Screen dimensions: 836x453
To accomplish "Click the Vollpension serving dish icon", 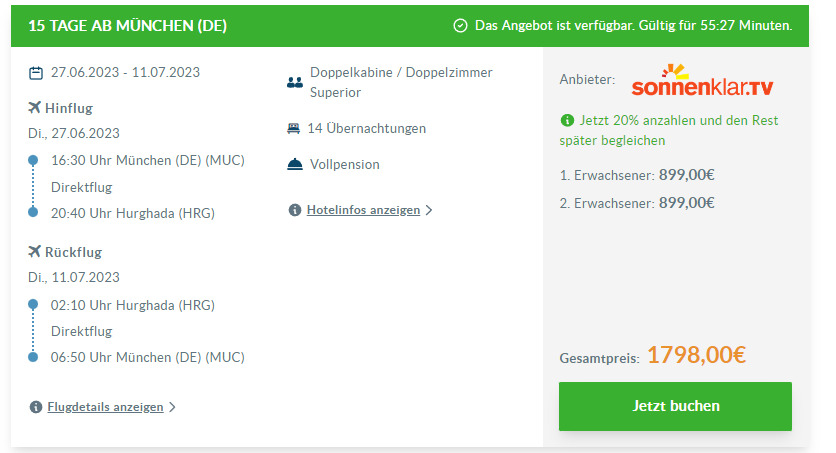I will coord(295,164).
